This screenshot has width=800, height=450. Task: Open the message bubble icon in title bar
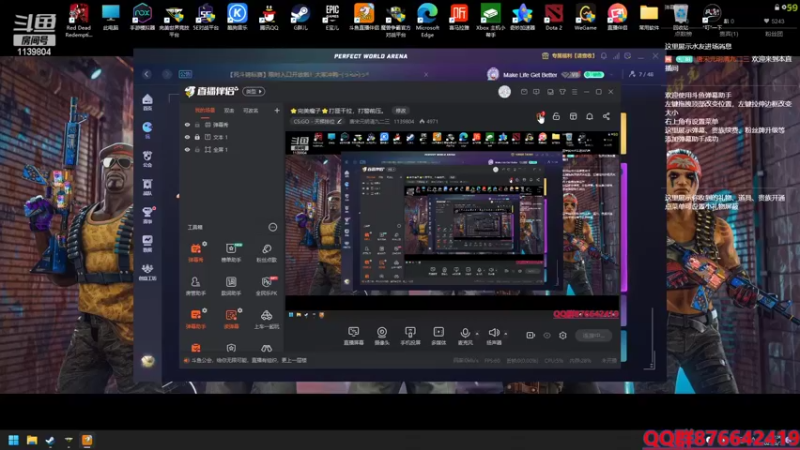coord(536,92)
